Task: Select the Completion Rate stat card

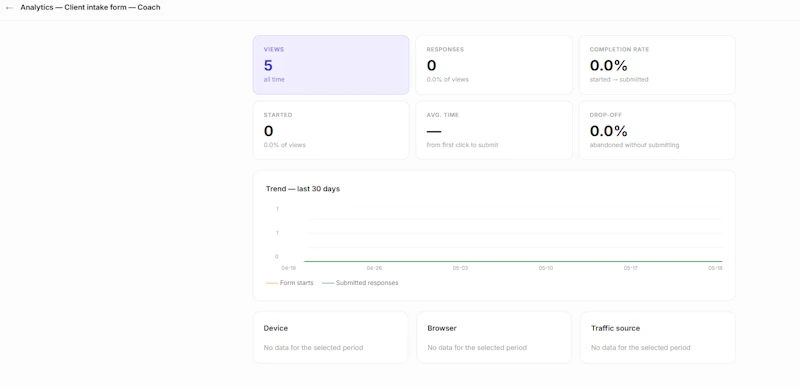Action: 657,65
